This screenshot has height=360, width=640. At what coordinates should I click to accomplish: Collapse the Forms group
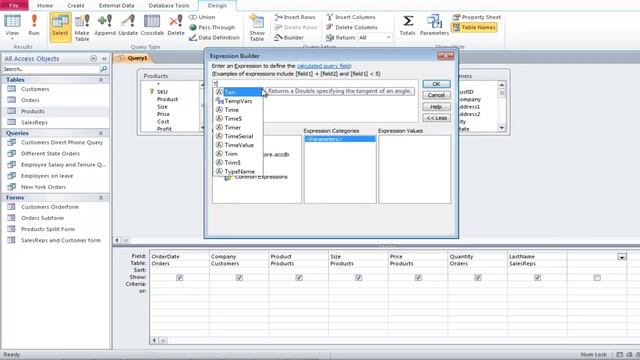coord(101,198)
